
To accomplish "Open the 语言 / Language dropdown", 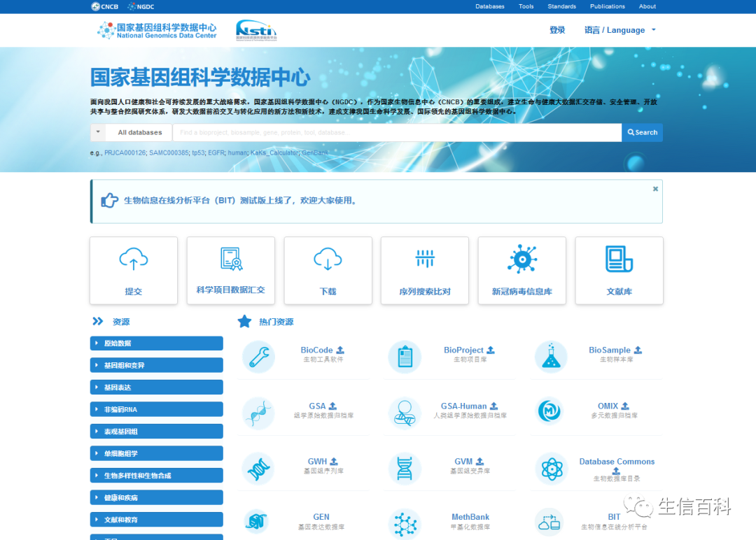I will click(620, 30).
